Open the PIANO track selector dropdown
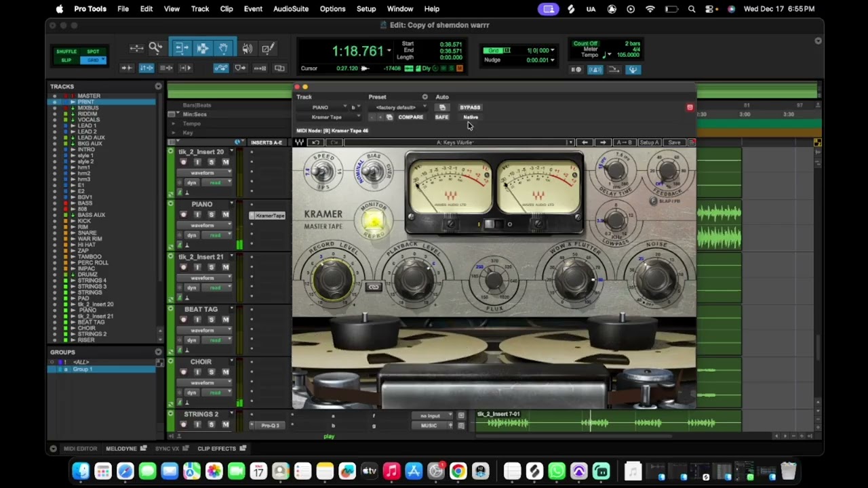Image resolution: width=868 pixels, height=488 pixels. click(x=323, y=107)
